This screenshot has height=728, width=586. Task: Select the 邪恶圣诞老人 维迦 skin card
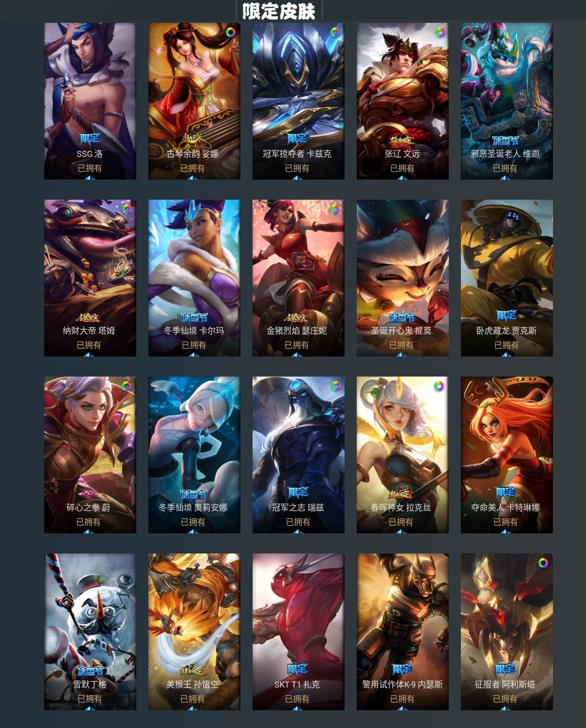(x=506, y=101)
